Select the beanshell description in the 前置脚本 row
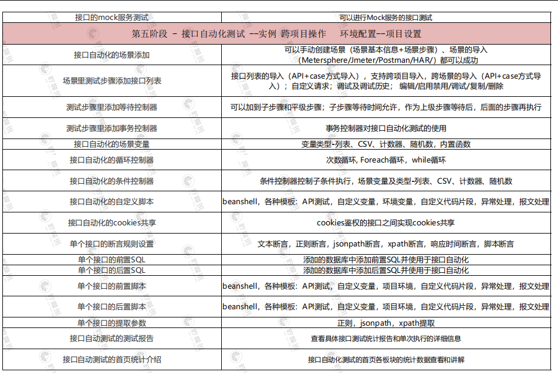The width and height of the screenshot is (558, 392). point(385,286)
